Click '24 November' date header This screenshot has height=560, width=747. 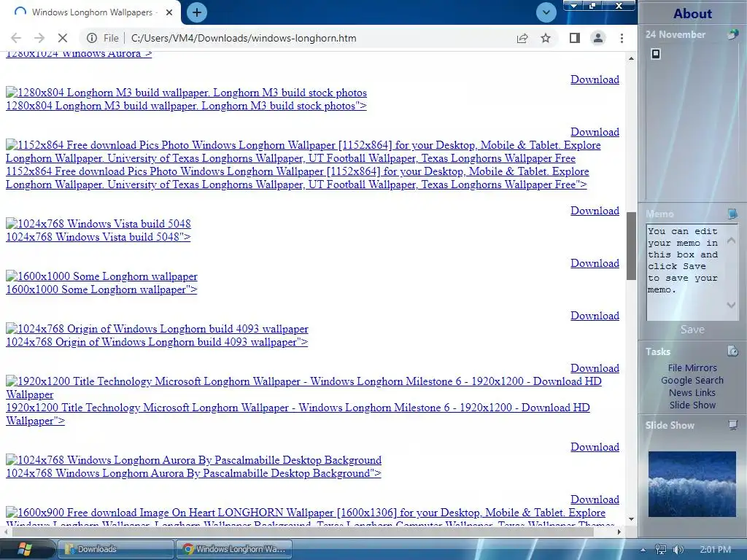(675, 34)
